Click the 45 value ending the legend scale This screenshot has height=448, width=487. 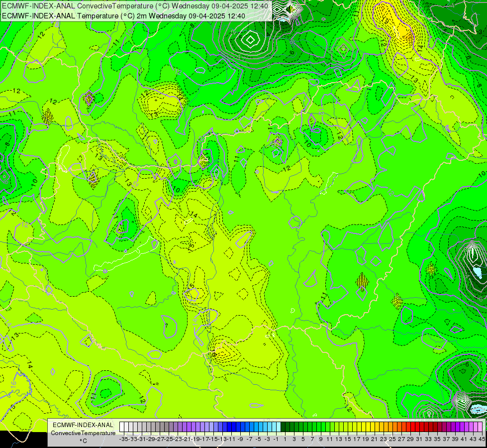(482, 439)
